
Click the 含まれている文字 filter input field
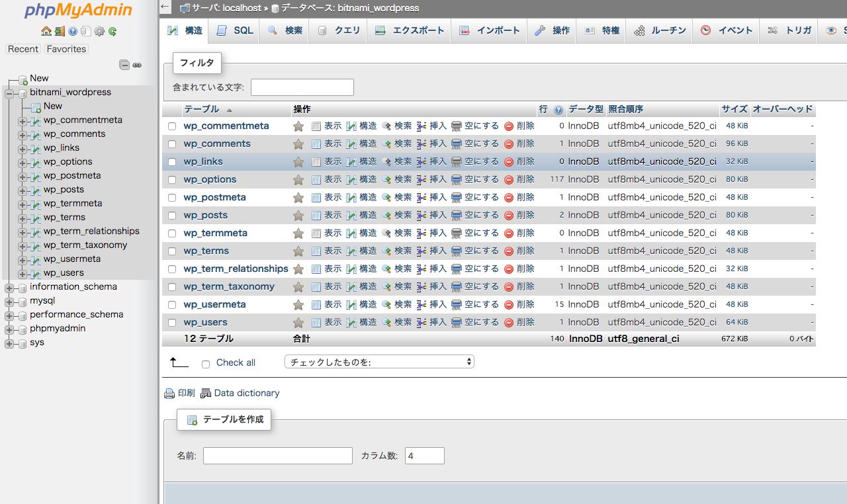302,87
